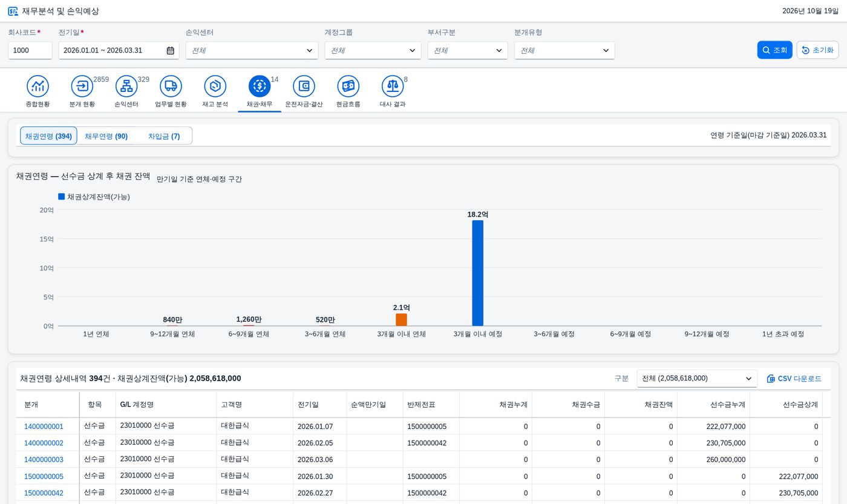Screen dimensions: 847x504
Task: Open journal entry 1400000001 link
Action: 44,427
